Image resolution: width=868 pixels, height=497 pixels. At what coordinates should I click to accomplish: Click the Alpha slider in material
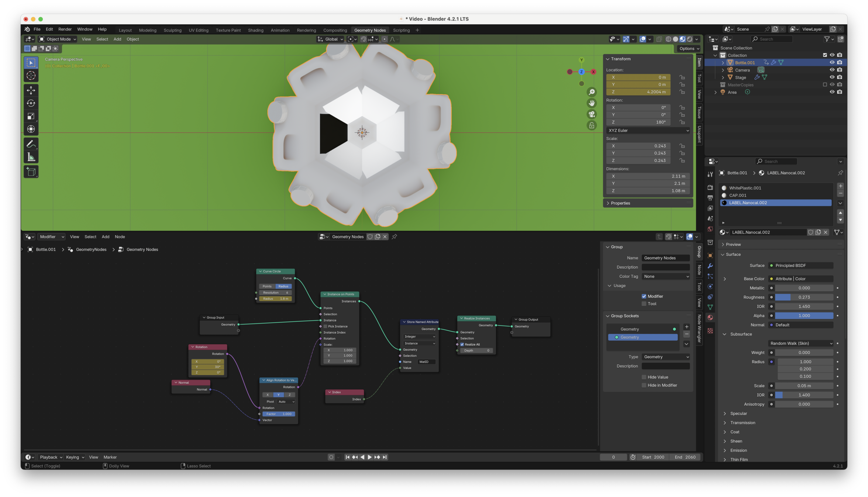(804, 316)
